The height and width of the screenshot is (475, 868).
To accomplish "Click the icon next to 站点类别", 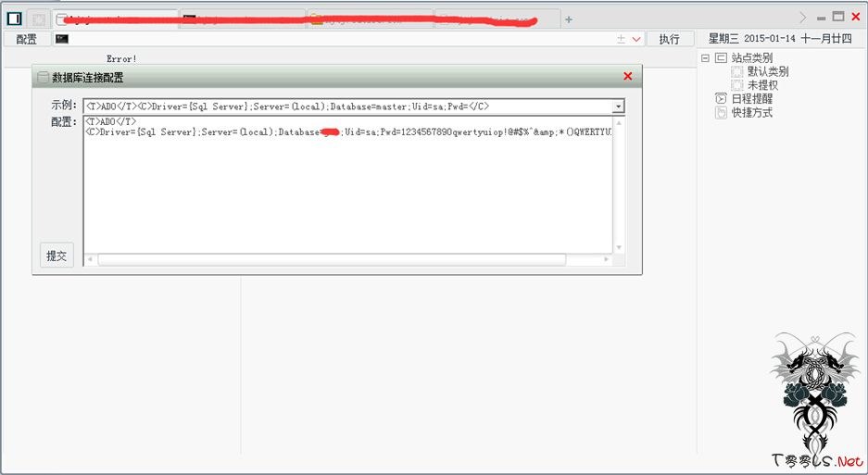I will click(721, 57).
